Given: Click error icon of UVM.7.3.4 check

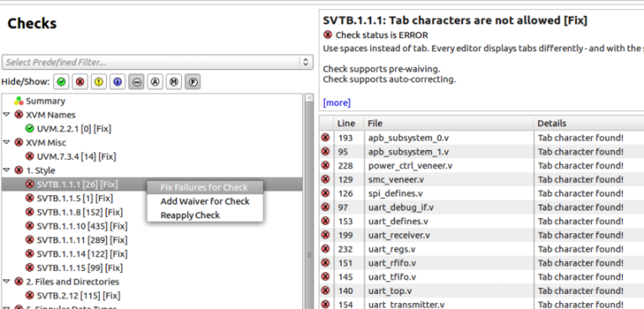Looking at the screenshot, I should [x=29, y=157].
